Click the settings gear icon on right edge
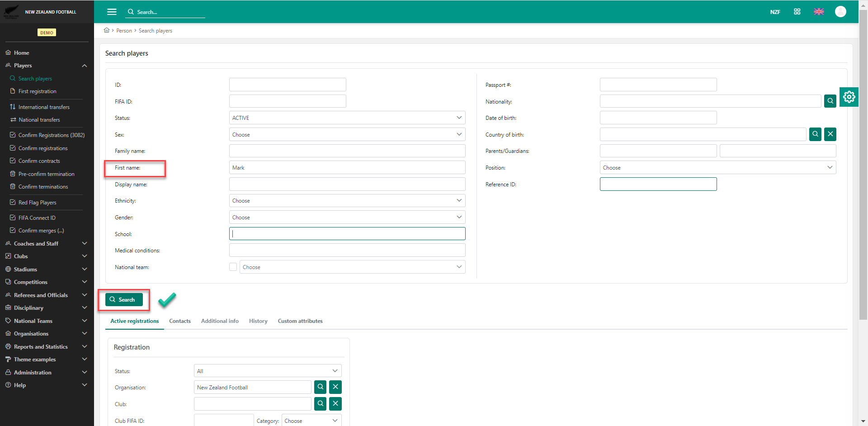 [849, 97]
